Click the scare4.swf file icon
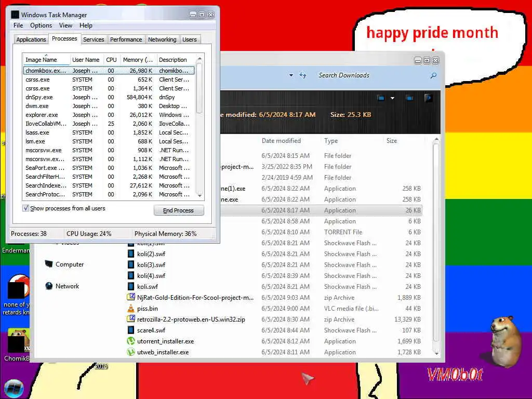532x399 pixels. point(130,330)
